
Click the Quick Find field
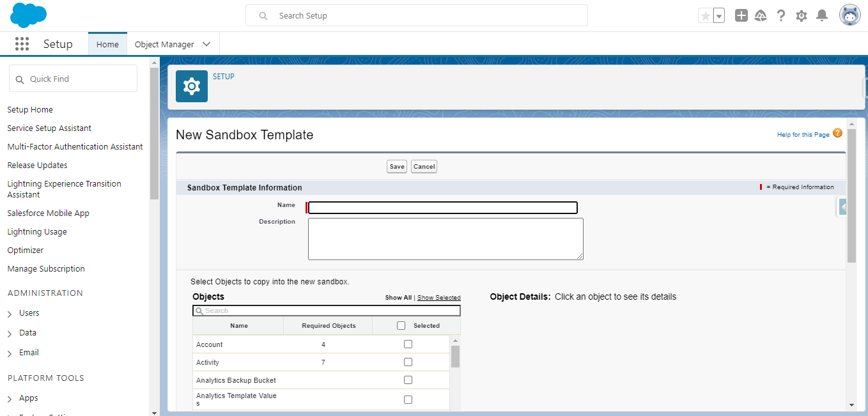tap(73, 79)
